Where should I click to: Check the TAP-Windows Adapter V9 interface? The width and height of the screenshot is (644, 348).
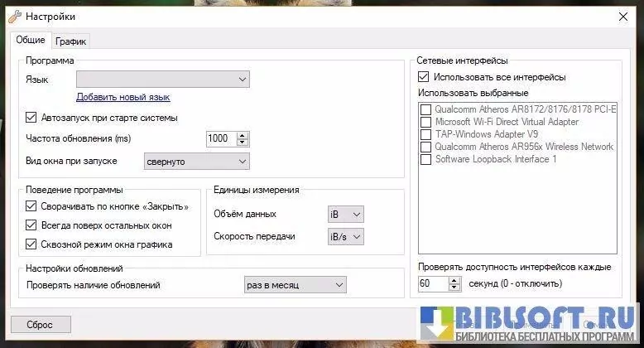[426, 134]
